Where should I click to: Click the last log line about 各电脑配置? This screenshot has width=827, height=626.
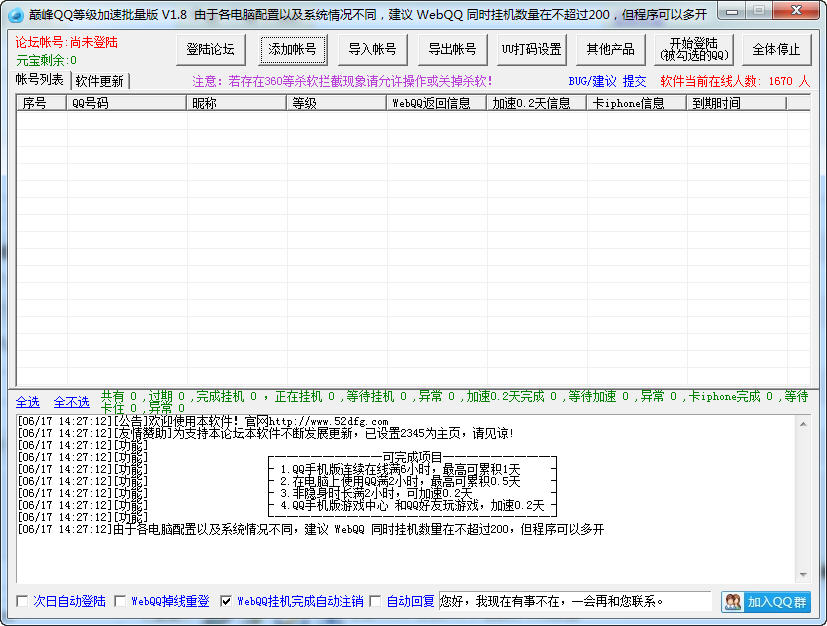[311, 529]
